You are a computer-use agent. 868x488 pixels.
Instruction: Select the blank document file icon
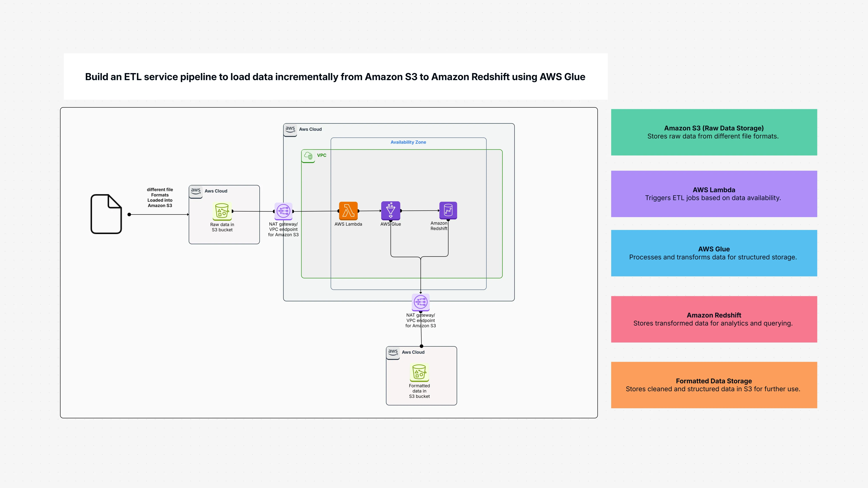tap(106, 214)
